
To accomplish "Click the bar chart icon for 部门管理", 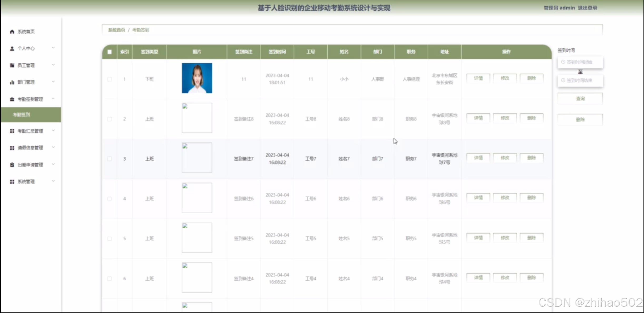I will 12,82.
